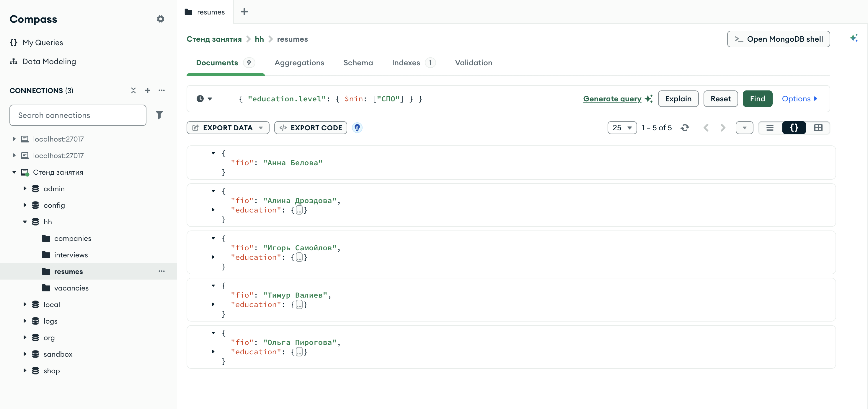Screen dimensions: 868x409
Task: Open results per page dropdown 25
Action: 622,128
